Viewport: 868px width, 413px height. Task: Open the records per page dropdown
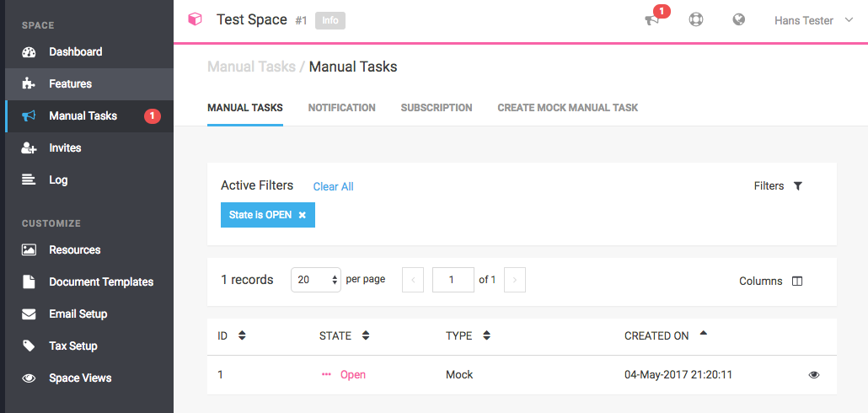click(315, 280)
